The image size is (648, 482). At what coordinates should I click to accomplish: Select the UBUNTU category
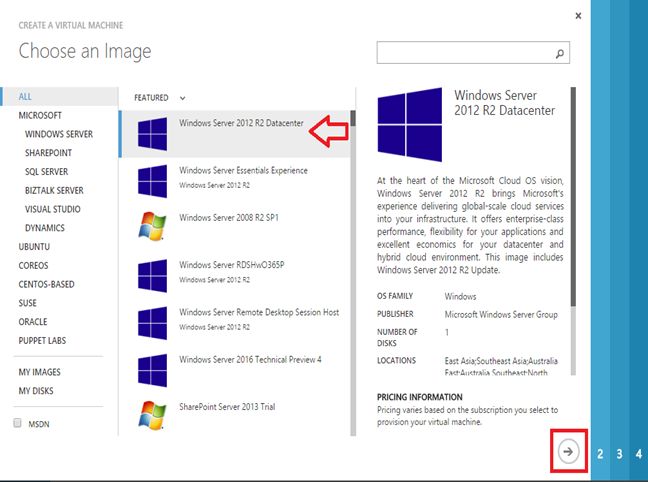[x=34, y=247]
